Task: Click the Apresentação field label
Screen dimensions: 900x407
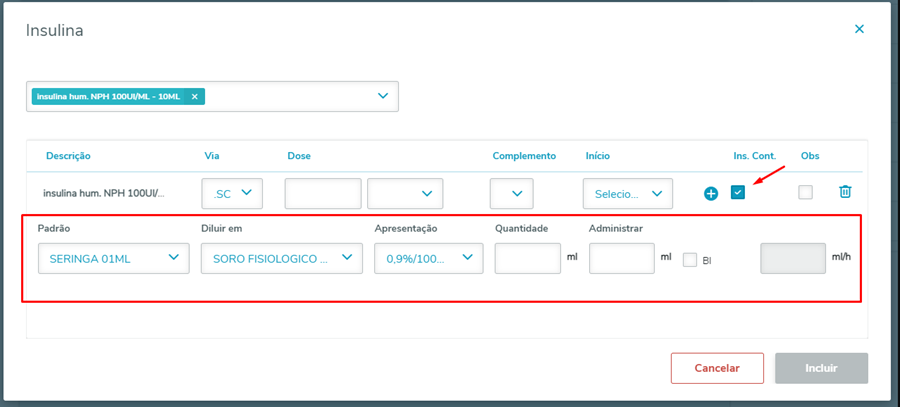Action: point(406,228)
